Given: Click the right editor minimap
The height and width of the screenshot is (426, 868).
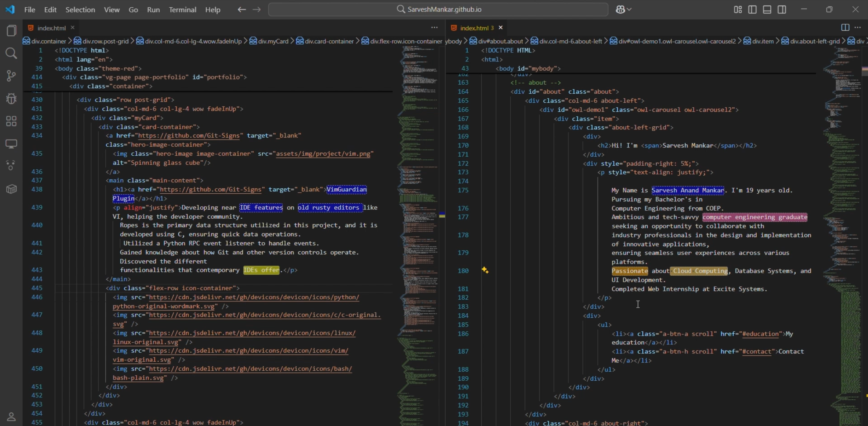Looking at the screenshot, I should (842, 235).
